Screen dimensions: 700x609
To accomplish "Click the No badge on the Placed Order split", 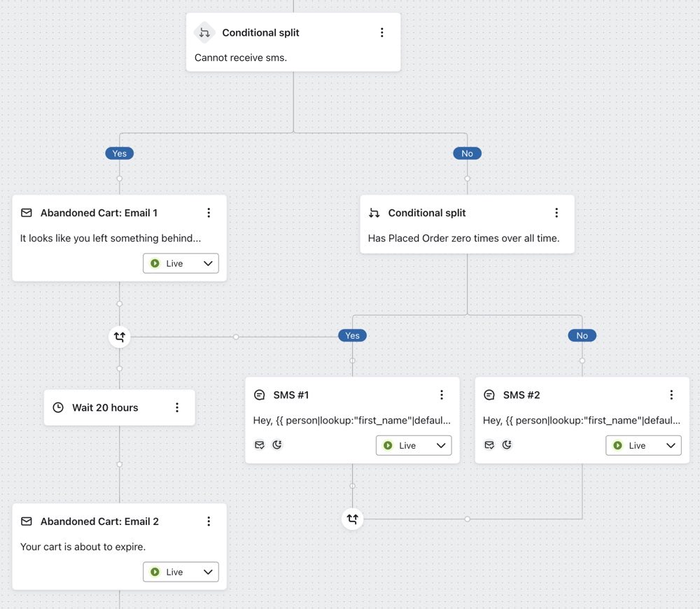I will pos(582,335).
